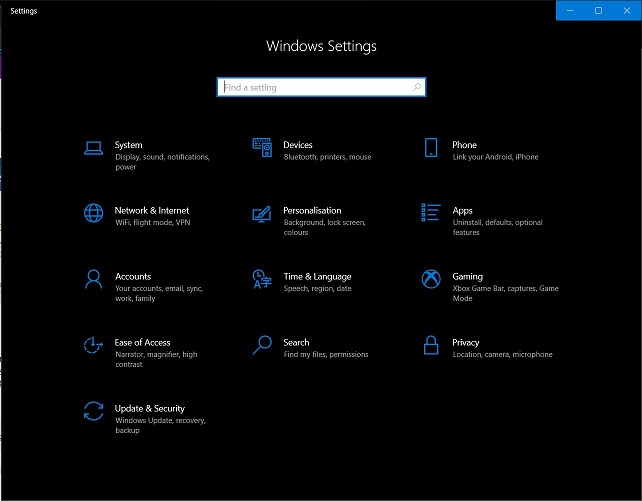Viewport: 642px width, 501px height.
Task: Maximize the Settings window
Action: tap(598, 11)
